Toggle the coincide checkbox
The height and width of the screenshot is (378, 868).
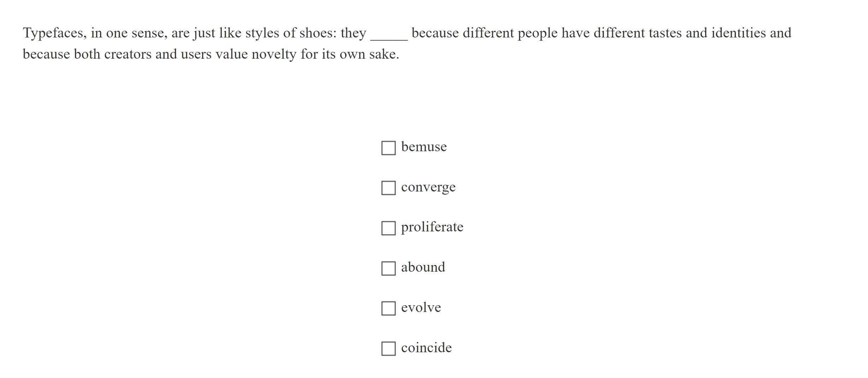click(x=388, y=349)
